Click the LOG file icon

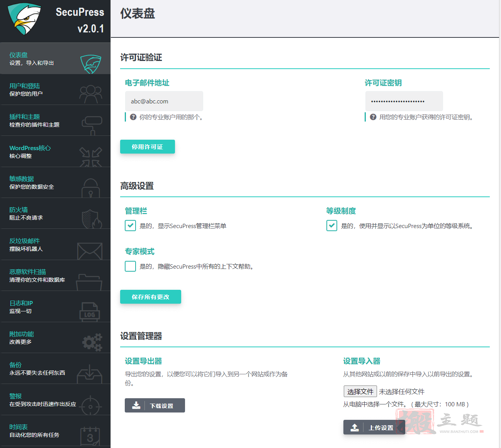pos(90,312)
